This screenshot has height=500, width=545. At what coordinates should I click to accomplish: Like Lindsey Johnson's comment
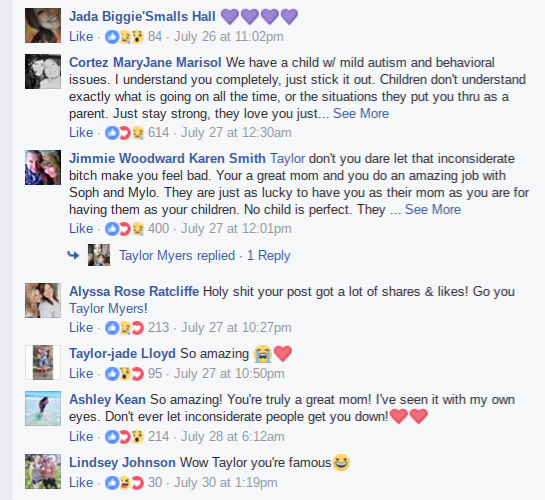pyautogui.click(x=81, y=483)
